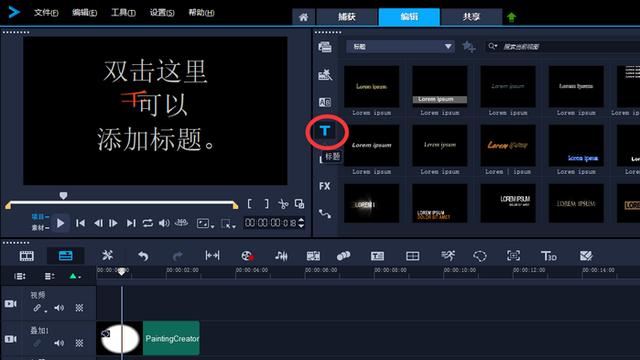The width and height of the screenshot is (640, 360).
Task: Open the Media library panel icon
Action: coord(325,47)
